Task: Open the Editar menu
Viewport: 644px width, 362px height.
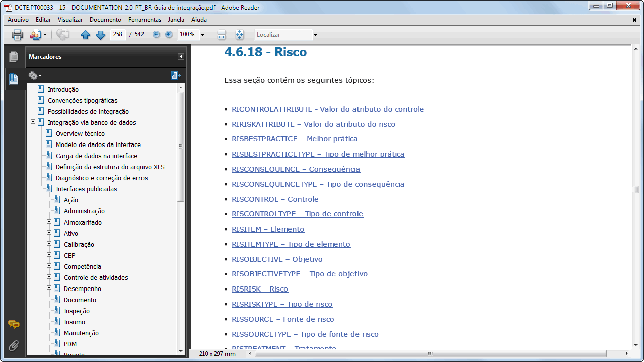Action: (x=43, y=20)
